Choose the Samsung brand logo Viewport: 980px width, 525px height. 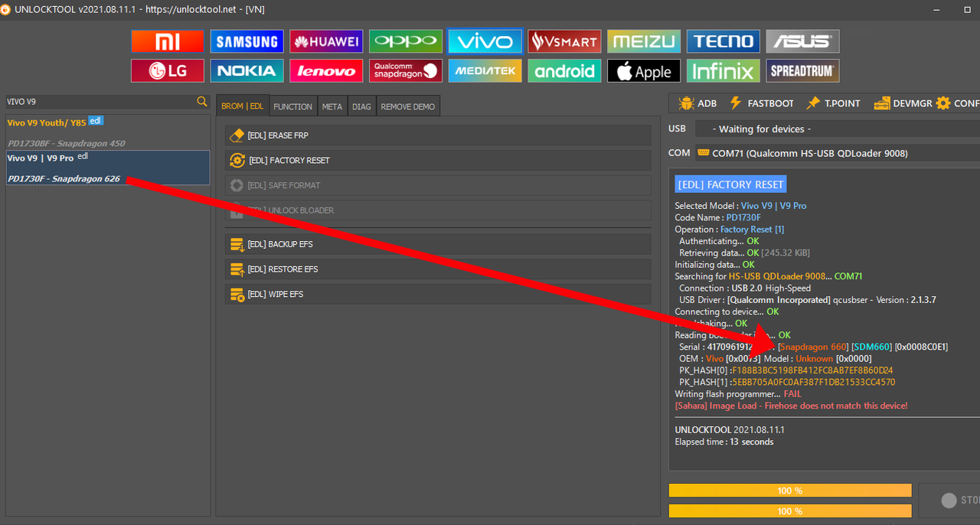pyautogui.click(x=247, y=41)
